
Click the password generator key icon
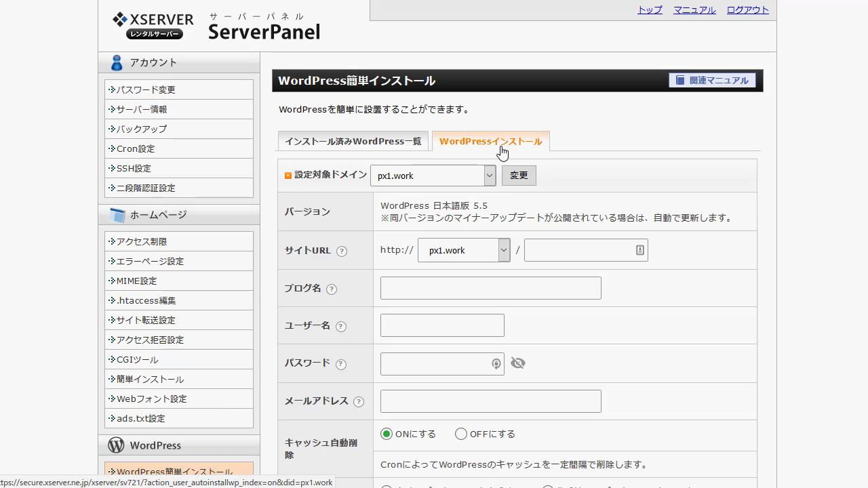coord(496,364)
